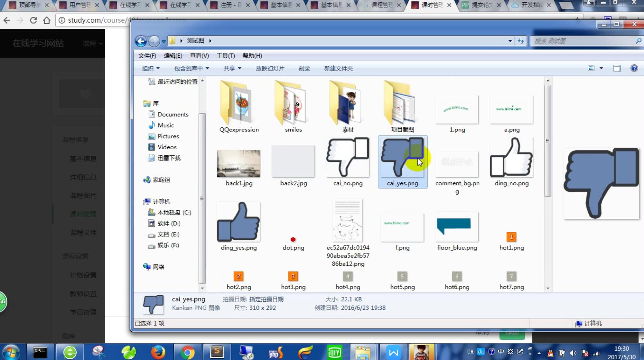Click the Windows Start button
The image size is (644, 360).
tap(11, 353)
